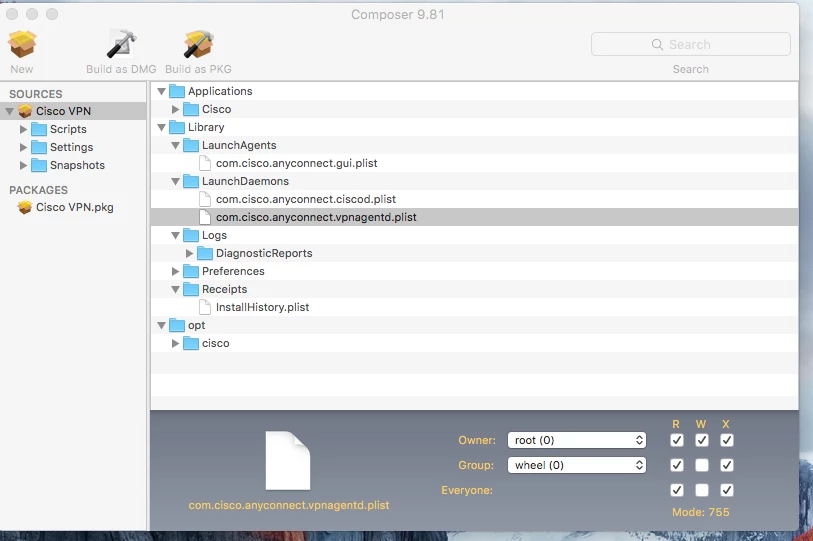Collapse the LaunchDaemons disclosure triangle
Image resolution: width=813 pixels, height=541 pixels.
(x=175, y=182)
